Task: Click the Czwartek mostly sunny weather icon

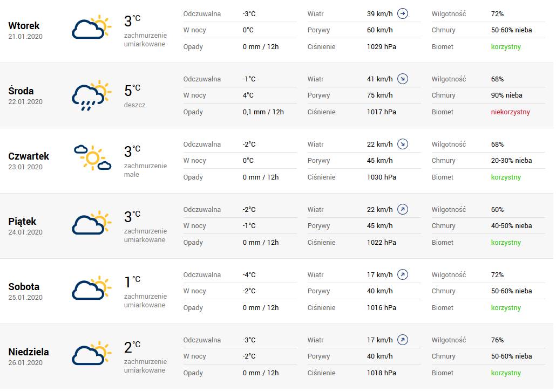Action: tap(92, 157)
